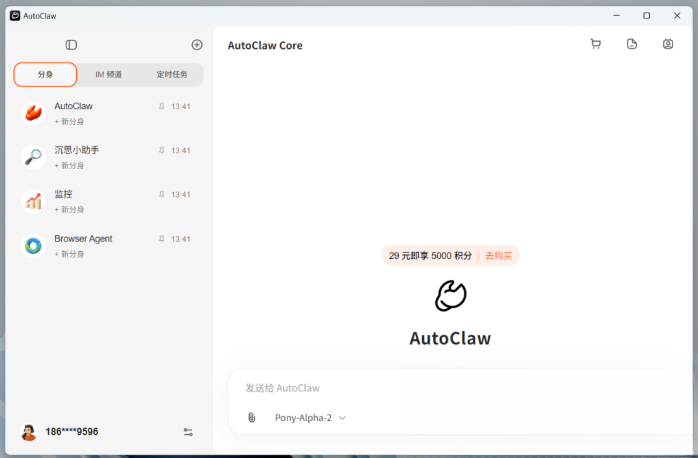Select the AutoClaw lobster avatar
Screen dimensions: 698x458
[33, 113]
